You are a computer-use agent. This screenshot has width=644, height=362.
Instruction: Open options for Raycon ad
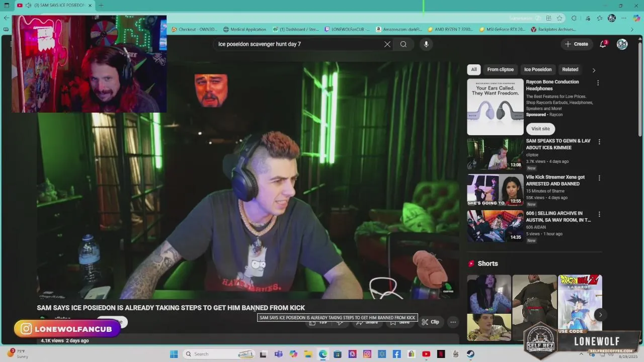pyautogui.click(x=598, y=83)
